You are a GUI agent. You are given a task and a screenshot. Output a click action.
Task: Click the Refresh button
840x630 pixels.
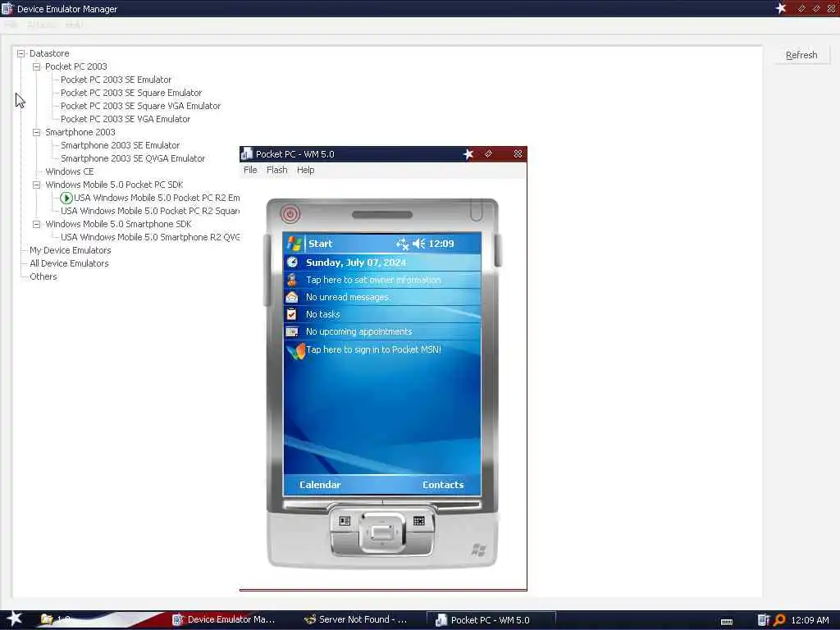[x=801, y=55]
